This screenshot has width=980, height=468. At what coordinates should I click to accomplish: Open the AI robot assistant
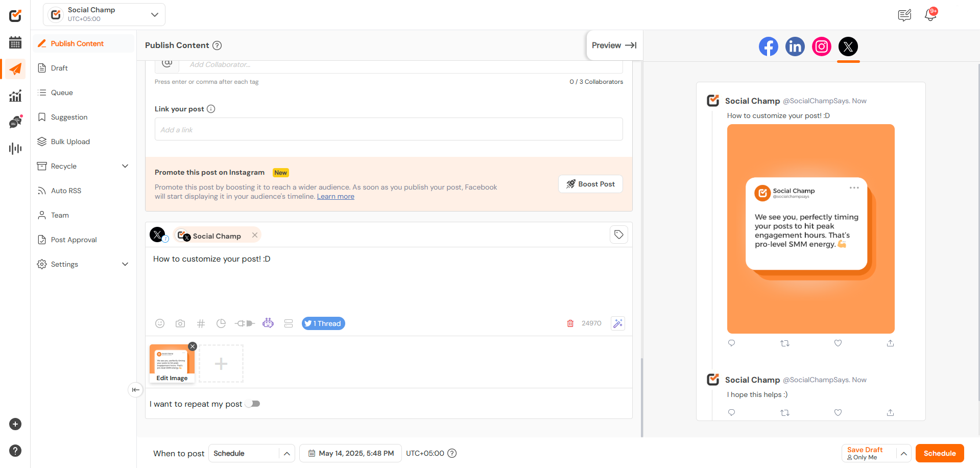click(268, 323)
